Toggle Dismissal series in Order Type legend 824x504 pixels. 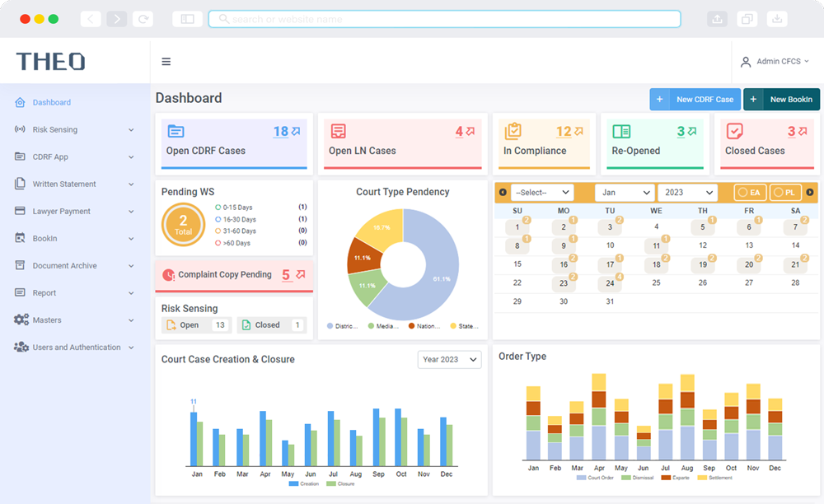638,478
